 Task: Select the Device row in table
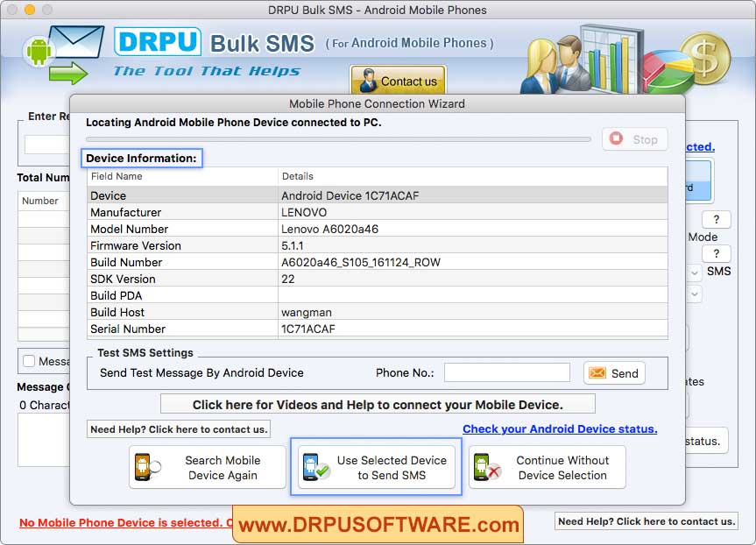coord(378,195)
